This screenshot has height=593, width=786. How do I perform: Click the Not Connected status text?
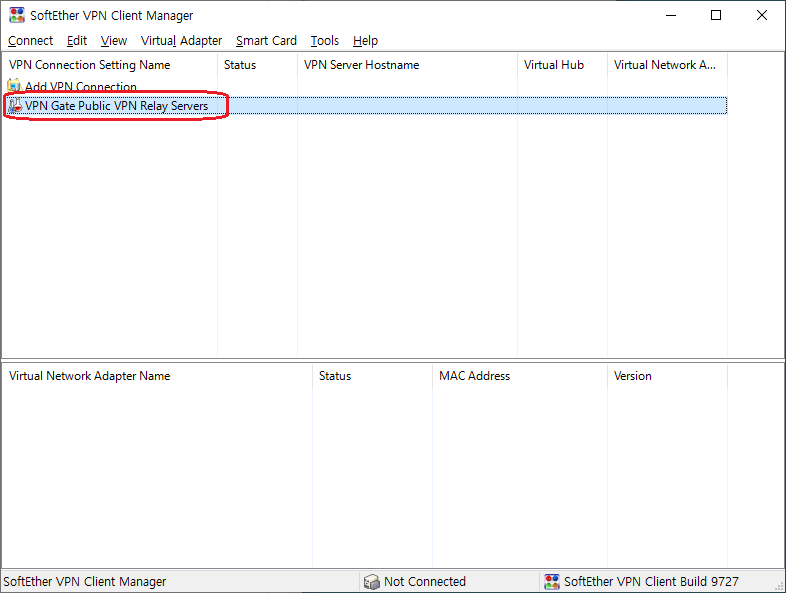pyautogui.click(x=425, y=581)
